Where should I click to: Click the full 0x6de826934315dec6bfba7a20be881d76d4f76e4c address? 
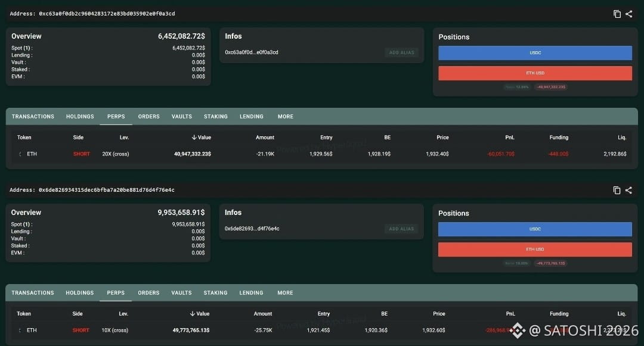(106, 190)
